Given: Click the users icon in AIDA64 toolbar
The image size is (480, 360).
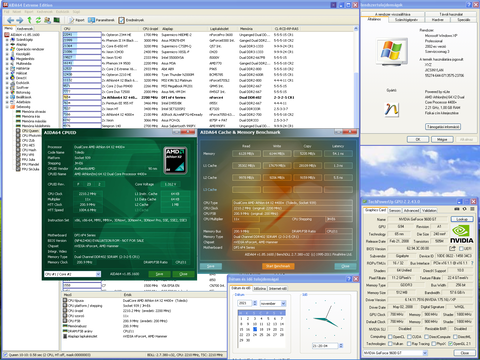Looking at the screenshot, I should [x=47, y=20].
